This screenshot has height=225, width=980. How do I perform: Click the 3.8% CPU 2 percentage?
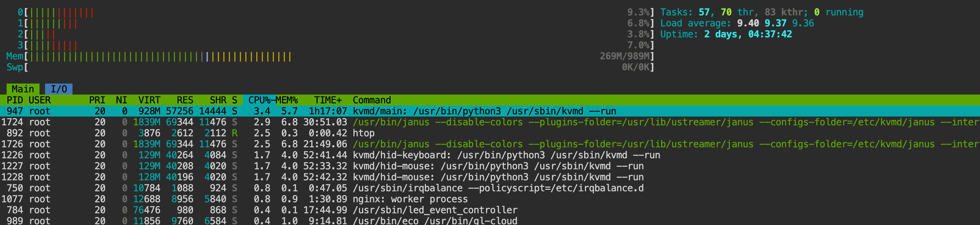(638, 34)
